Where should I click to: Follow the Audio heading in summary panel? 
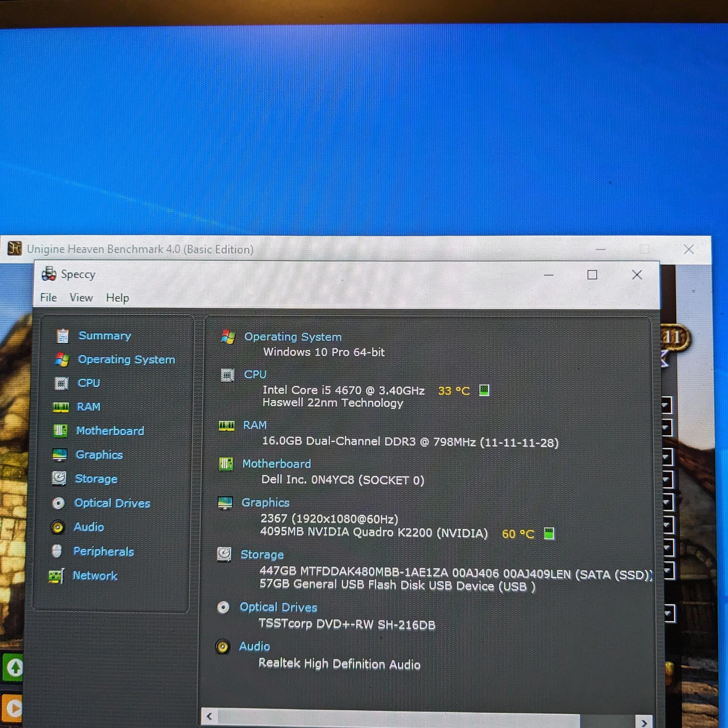point(255,647)
